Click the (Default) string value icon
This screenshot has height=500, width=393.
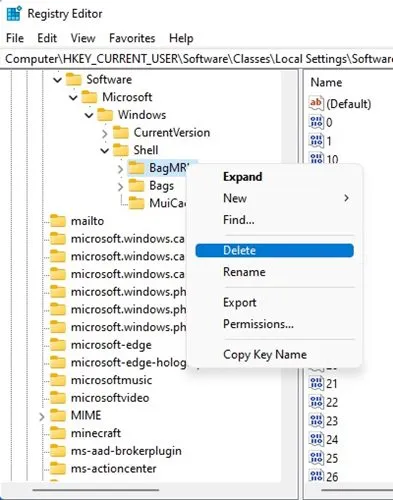(x=316, y=103)
